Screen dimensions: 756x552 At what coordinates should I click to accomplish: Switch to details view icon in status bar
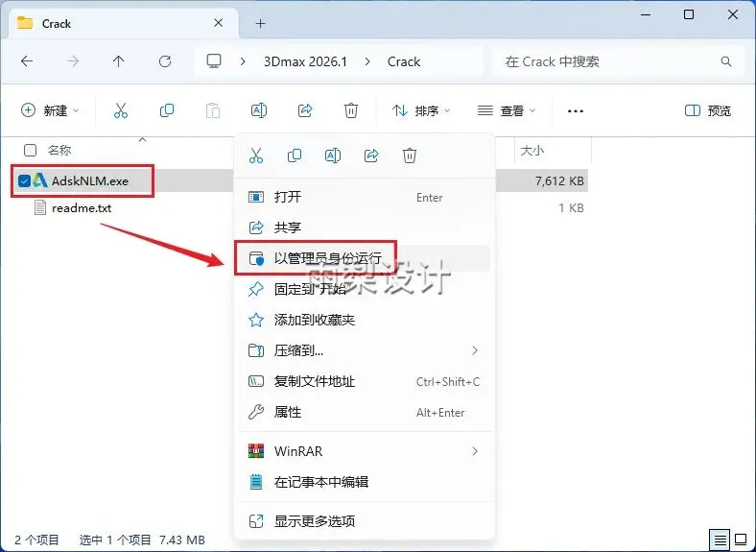point(720,539)
